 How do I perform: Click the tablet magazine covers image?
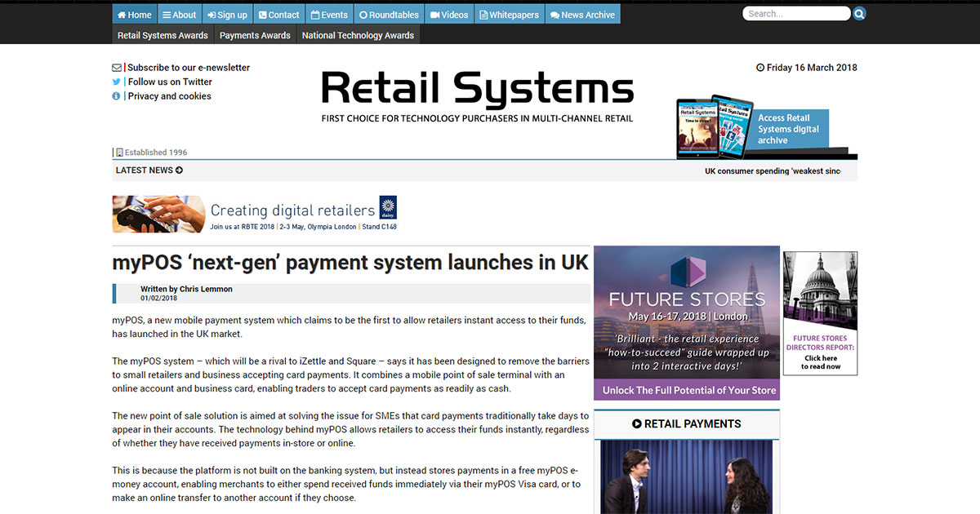pos(715,126)
